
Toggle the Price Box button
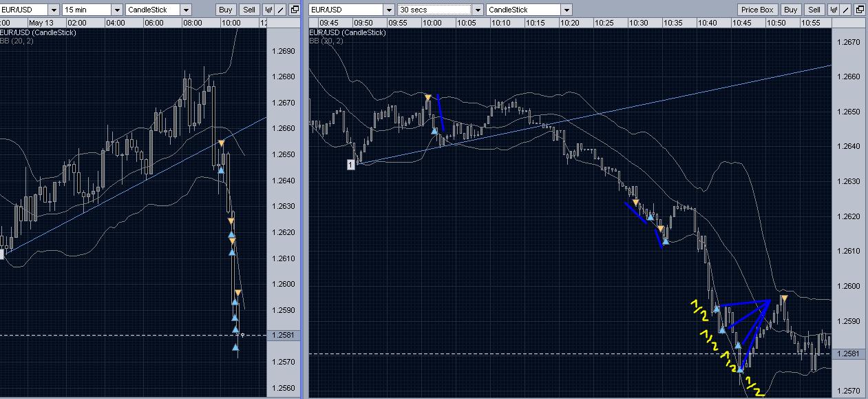click(758, 10)
